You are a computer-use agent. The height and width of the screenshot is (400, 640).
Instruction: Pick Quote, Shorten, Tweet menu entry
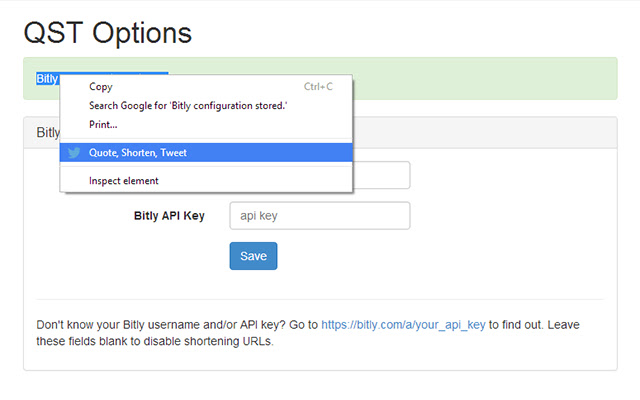[x=138, y=153]
